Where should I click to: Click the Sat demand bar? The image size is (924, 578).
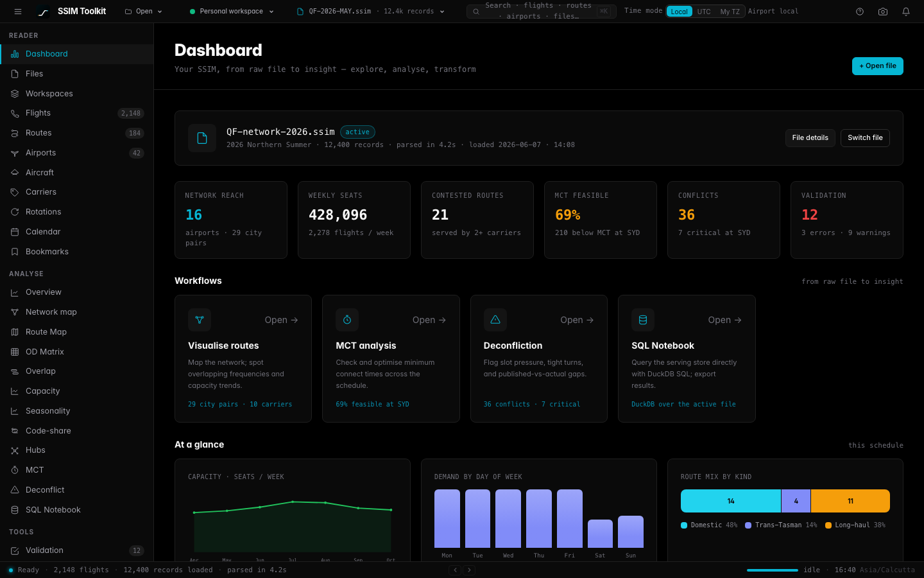tap(600, 534)
